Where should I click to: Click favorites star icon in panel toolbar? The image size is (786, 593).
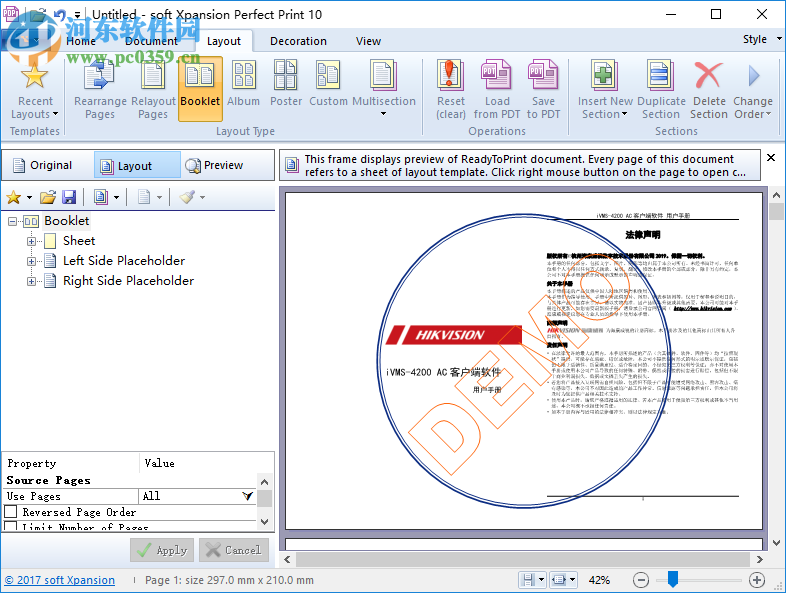pyautogui.click(x=14, y=197)
